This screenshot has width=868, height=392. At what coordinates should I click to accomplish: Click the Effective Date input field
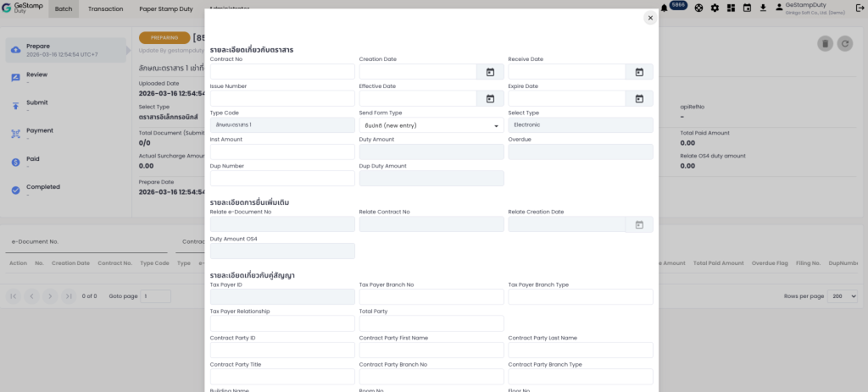[418, 98]
